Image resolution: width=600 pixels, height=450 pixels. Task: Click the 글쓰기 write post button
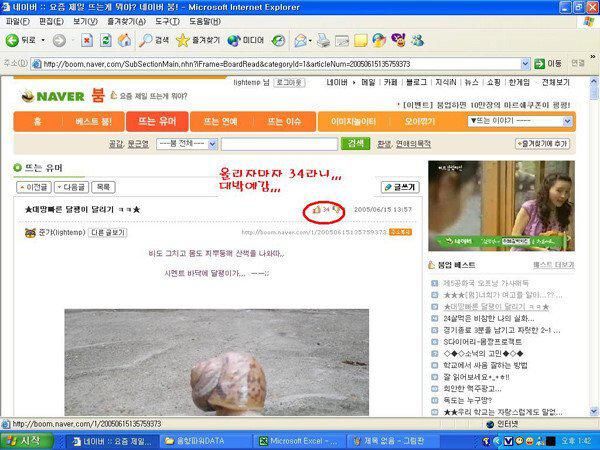(400, 187)
